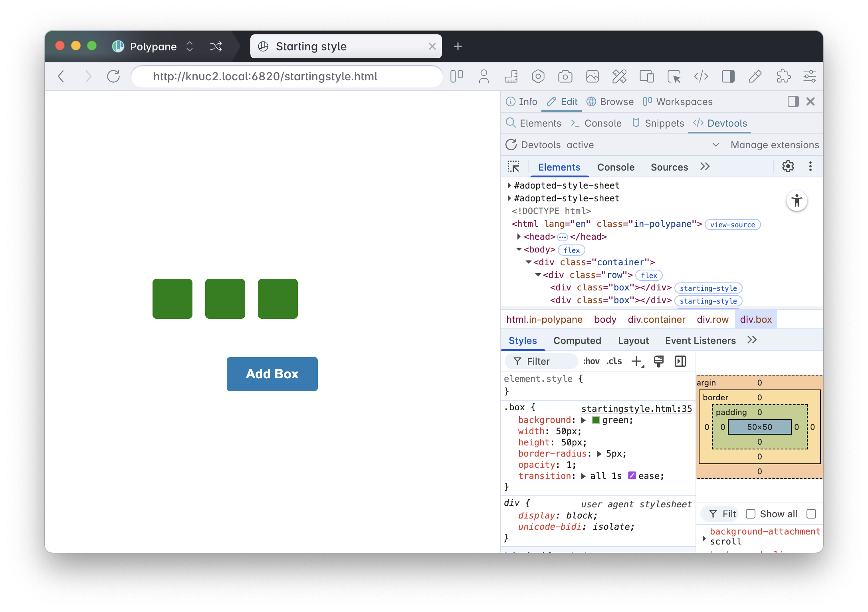Image resolution: width=868 pixels, height=612 pixels.
Task: Toggle the :hov pseudo-class panel
Action: 591,361
